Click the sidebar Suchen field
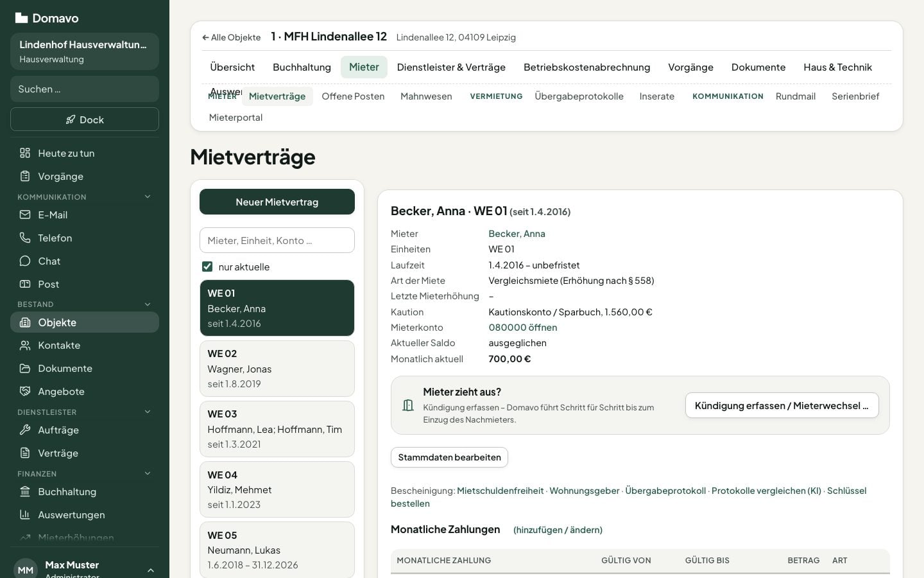Viewport: 924px width, 578px height. pyautogui.click(x=85, y=89)
